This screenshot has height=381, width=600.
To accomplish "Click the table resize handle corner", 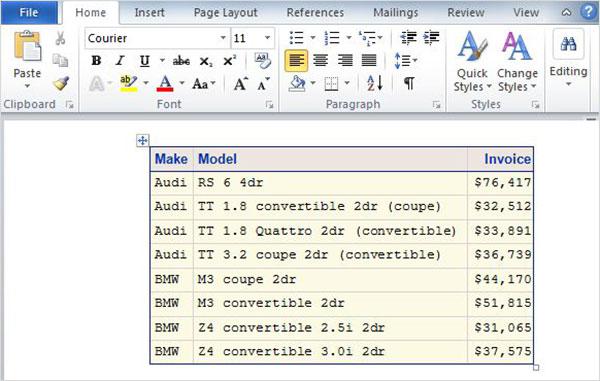I will click(x=536, y=368).
